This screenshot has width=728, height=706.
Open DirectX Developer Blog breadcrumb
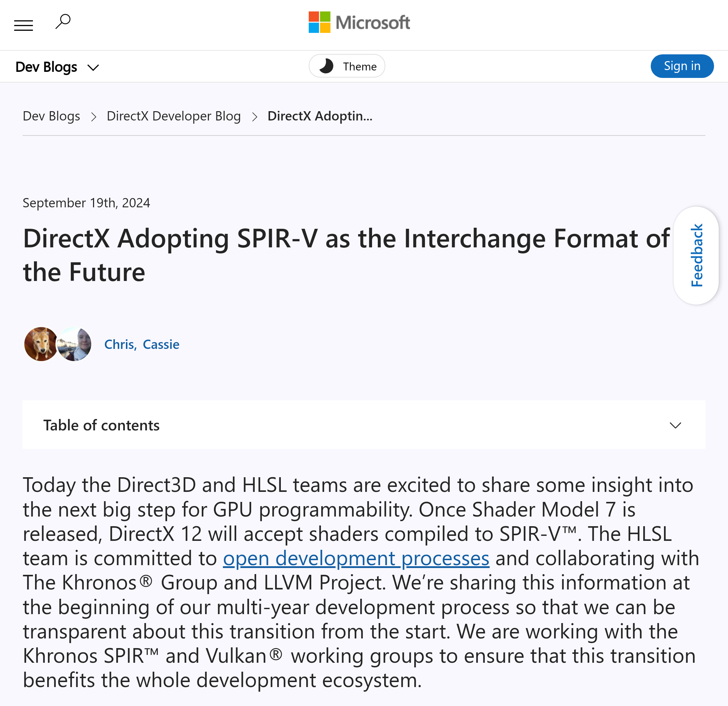point(174,116)
